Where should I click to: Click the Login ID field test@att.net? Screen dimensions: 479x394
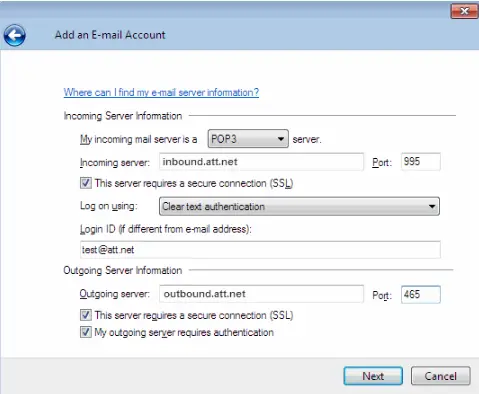point(260,250)
